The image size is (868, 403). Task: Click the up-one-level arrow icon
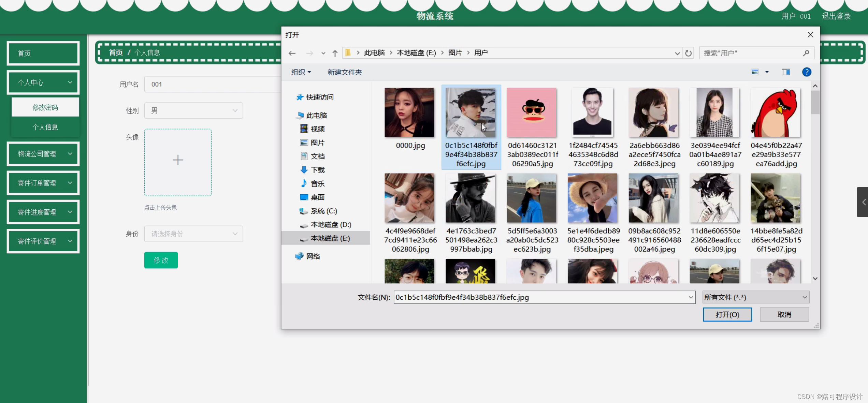(335, 53)
